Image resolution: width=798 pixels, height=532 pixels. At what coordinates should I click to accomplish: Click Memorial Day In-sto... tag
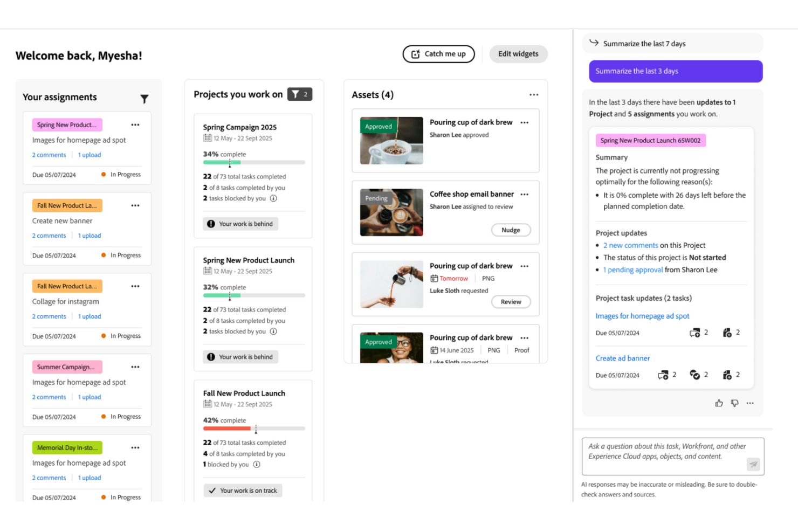(x=67, y=448)
